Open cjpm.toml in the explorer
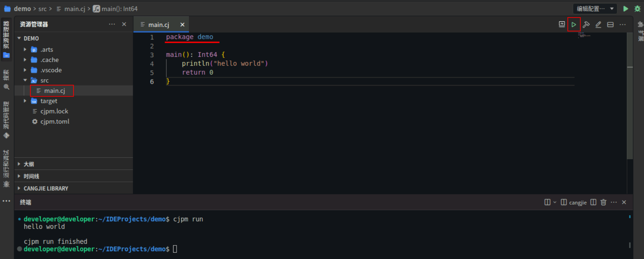 tap(55, 122)
